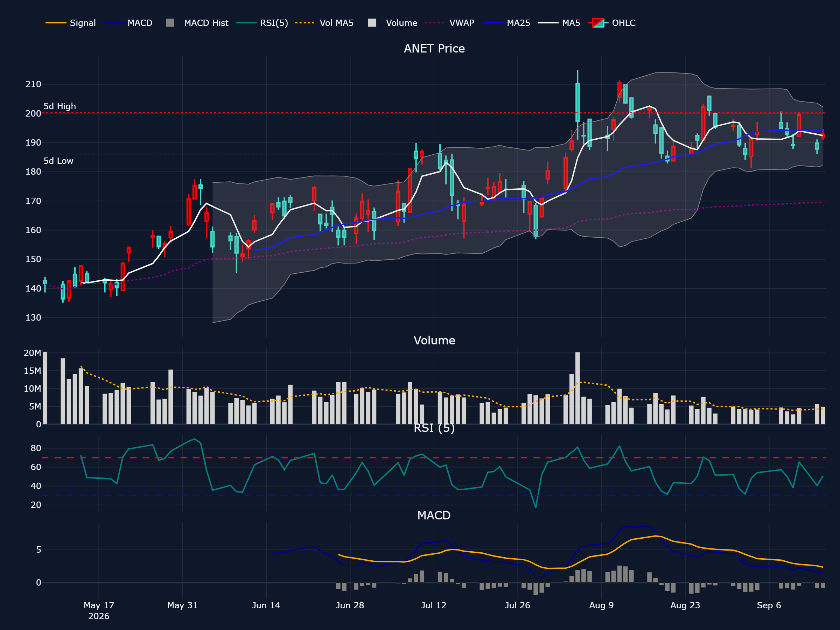Click the Sep 6 date axis label
Viewport: 840px width, 630px height.
(769, 605)
